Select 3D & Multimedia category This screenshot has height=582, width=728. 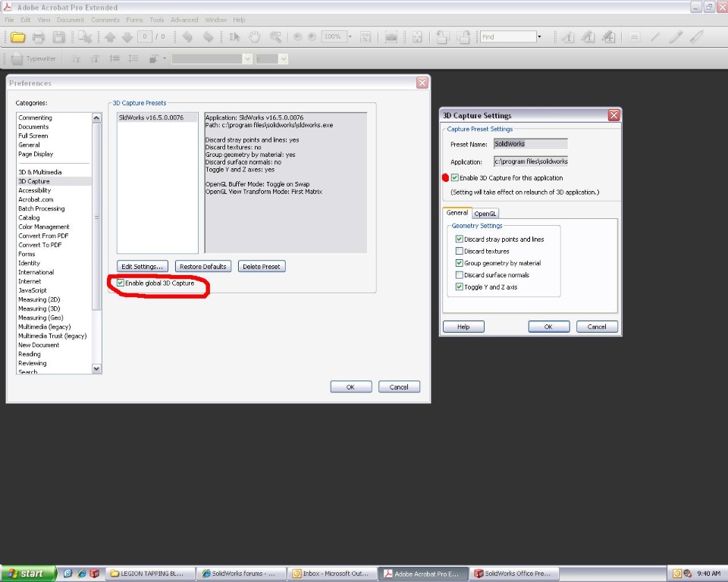point(40,172)
